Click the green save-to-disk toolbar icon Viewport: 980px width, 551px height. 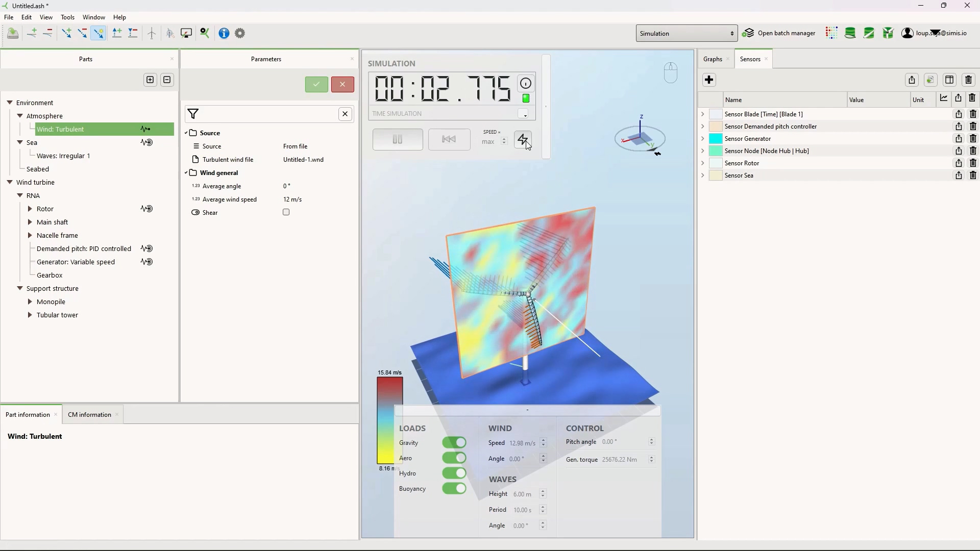point(13,34)
